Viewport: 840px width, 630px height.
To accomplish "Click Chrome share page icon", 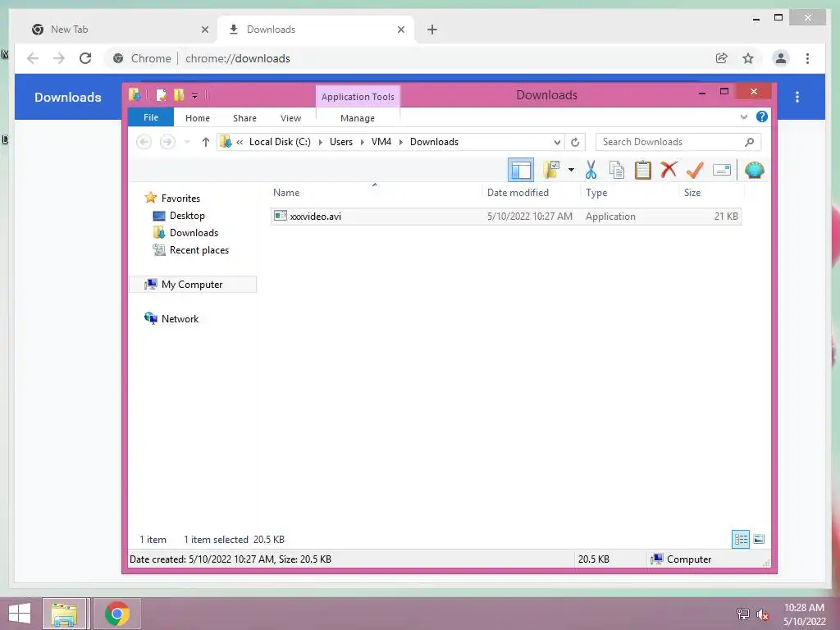I will click(x=722, y=58).
